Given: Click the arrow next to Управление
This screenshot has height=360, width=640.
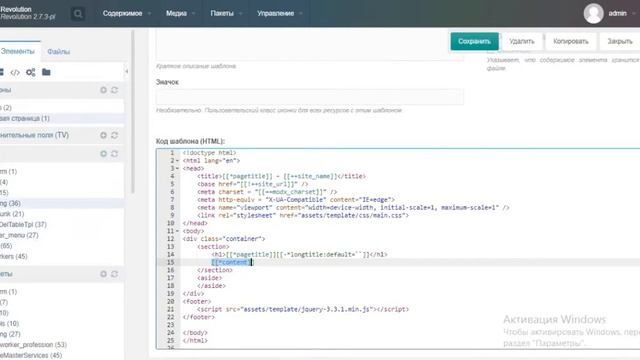Looking at the screenshot, I should coord(301,13).
